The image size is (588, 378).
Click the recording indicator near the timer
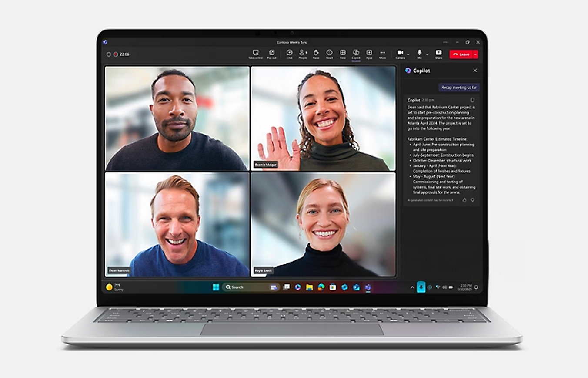116,54
